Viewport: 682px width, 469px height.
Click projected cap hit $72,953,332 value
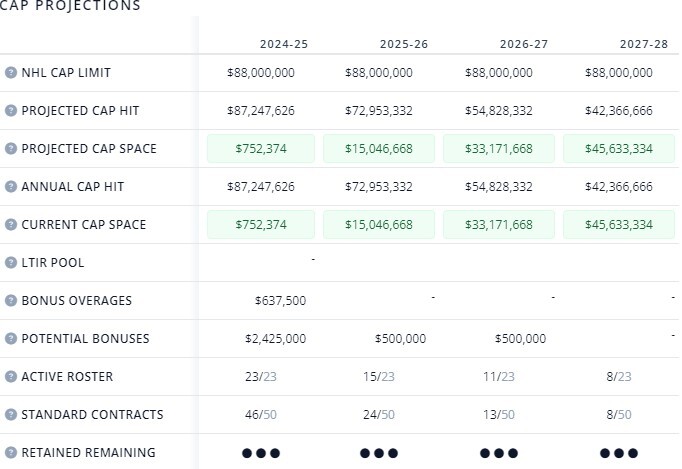(379, 111)
